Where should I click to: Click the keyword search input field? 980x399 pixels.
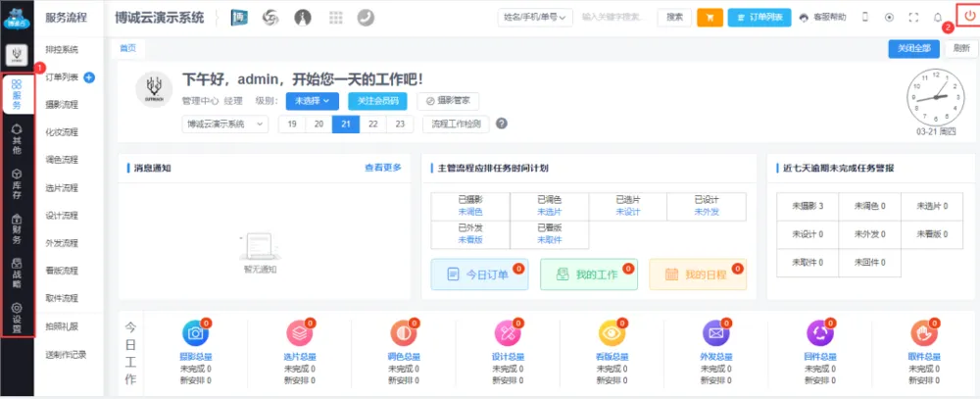613,18
